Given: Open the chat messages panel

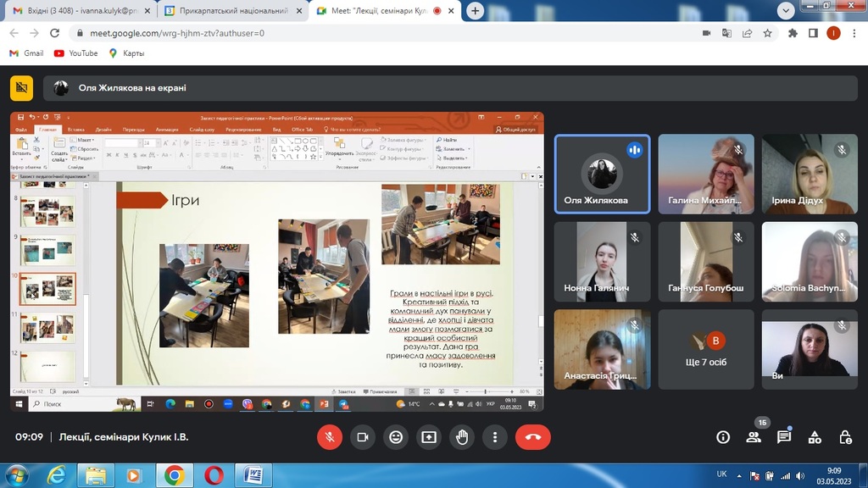Looking at the screenshot, I should (784, 437).
